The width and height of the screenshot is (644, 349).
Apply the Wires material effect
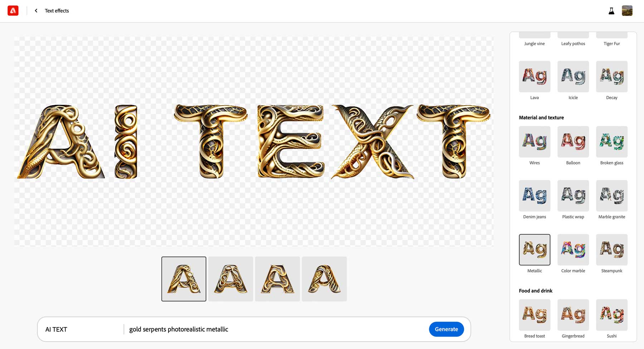point(535,142)
